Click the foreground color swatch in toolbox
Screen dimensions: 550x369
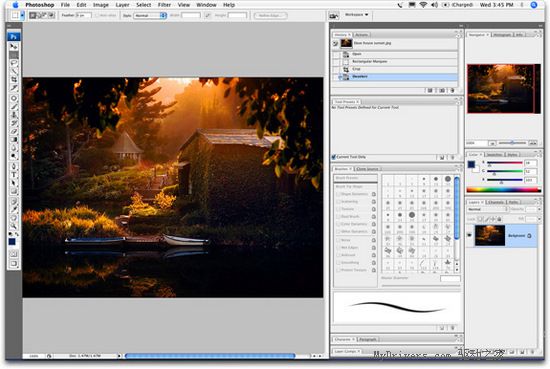12,242
